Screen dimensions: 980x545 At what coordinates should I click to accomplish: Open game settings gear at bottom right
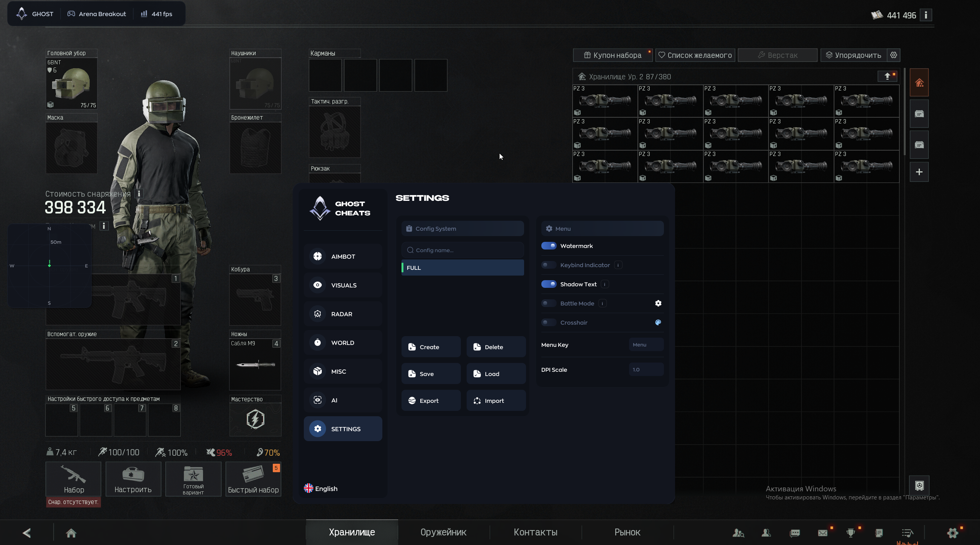[x=952, y=533]
